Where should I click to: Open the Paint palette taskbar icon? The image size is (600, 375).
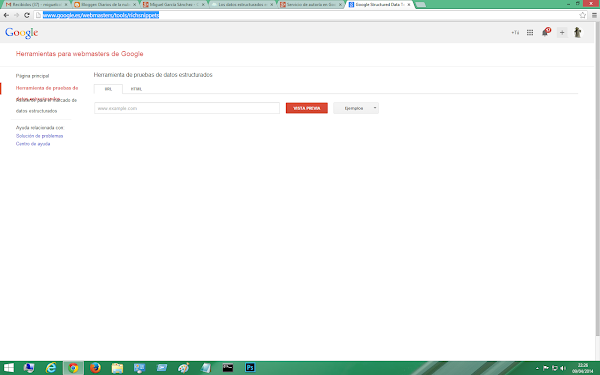[x=183, y=368]
